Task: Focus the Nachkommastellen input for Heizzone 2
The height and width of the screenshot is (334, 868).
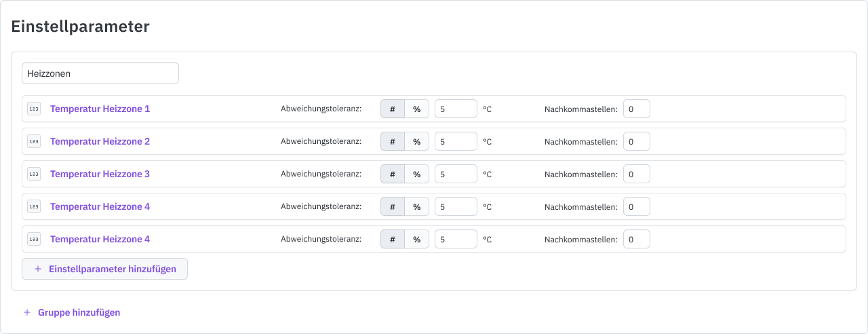Action: tap(636, 141)
